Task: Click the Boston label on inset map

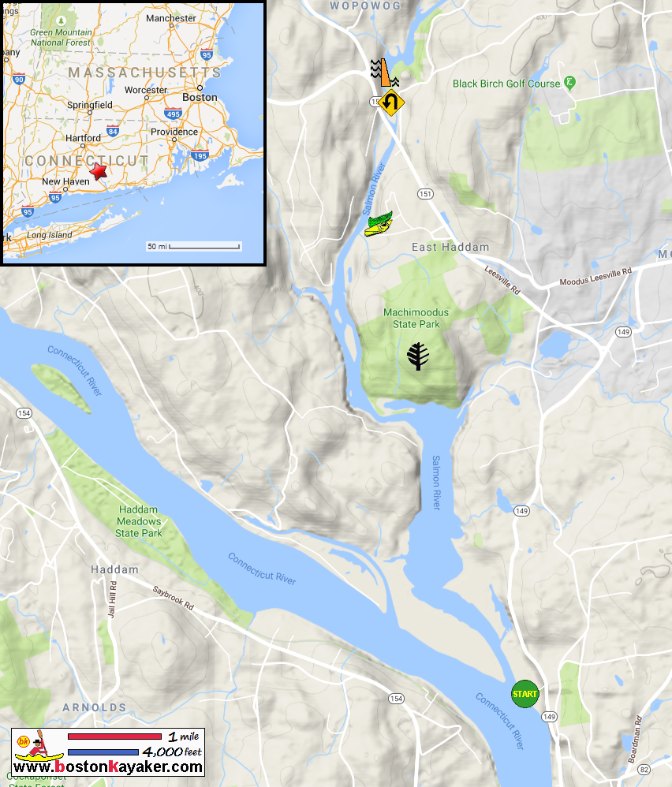Action: 200,97
